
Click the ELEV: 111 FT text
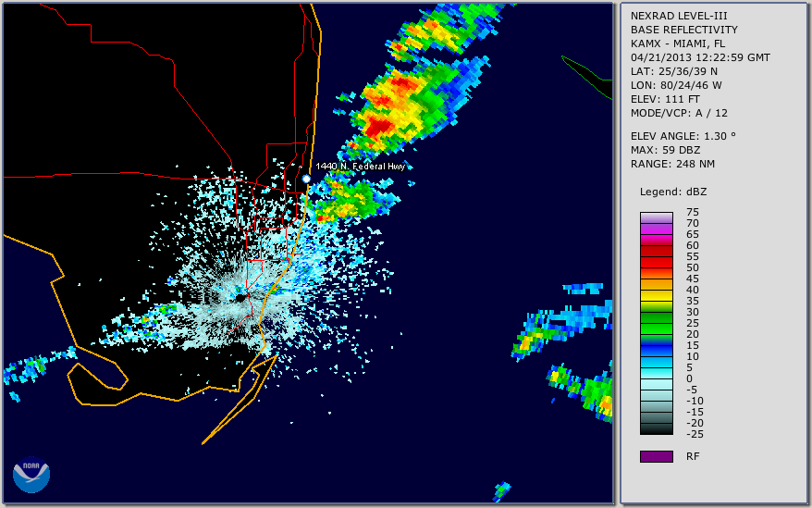(665, 99)
